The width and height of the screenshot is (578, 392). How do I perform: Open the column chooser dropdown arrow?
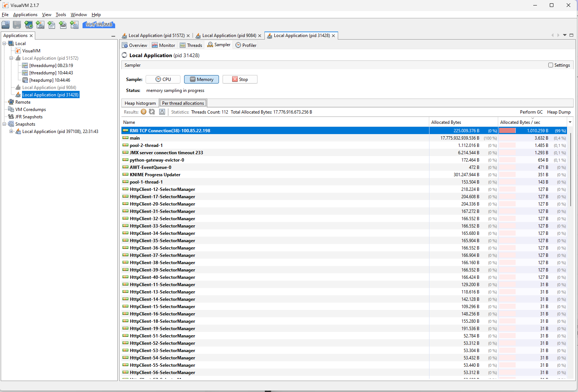tap(570, 122)
